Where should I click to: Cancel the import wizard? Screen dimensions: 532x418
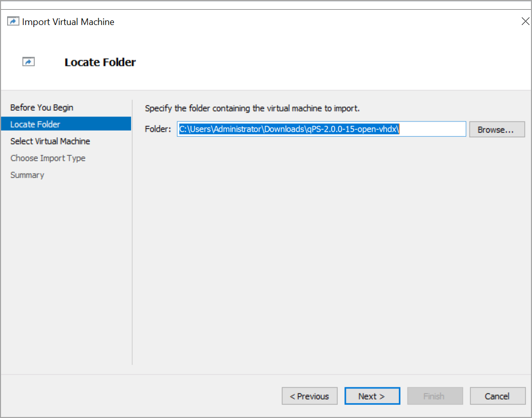pyautogui.click(x=497, y=396)
